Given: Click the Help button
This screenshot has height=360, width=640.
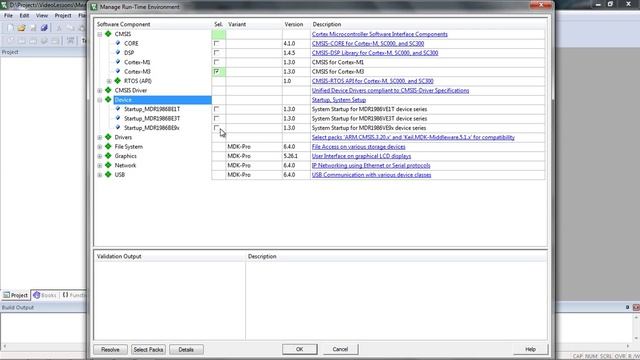Looking at the screenshot, I should (x=530, y=349).
